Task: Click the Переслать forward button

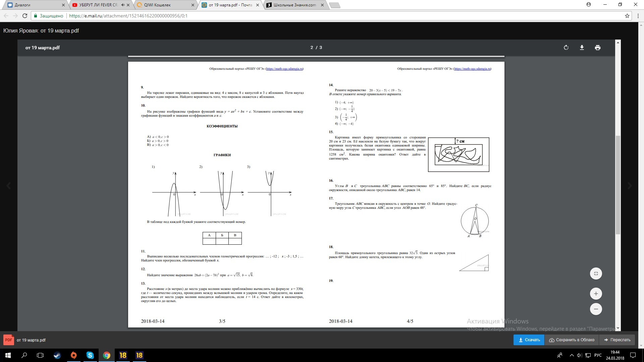Action: [x=617, y=340]
